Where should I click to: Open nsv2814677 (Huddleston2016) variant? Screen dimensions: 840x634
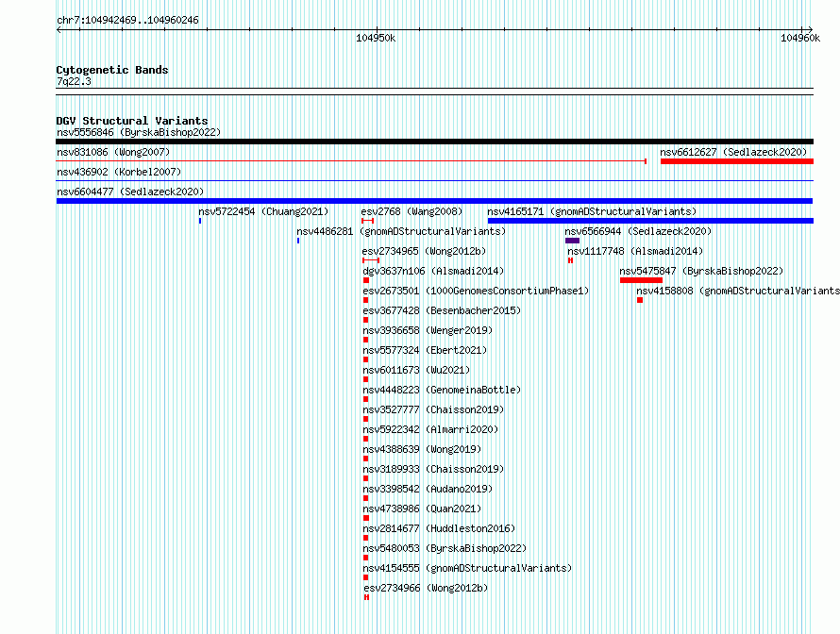tap(439, 528)
